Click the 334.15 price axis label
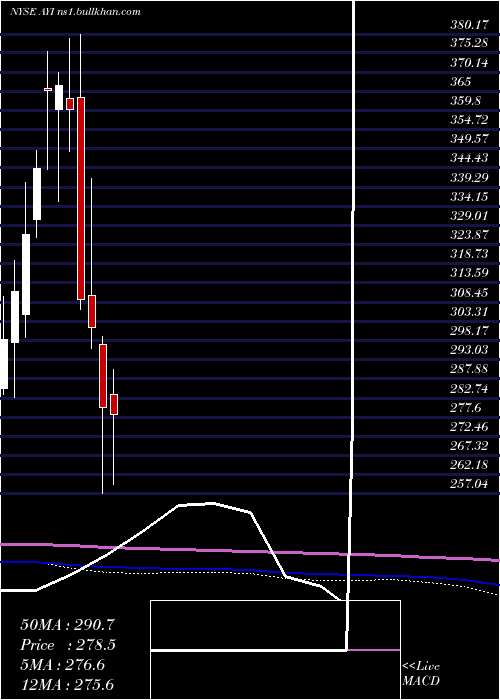This screenshot has width=500, height=700. click(469, 196)
